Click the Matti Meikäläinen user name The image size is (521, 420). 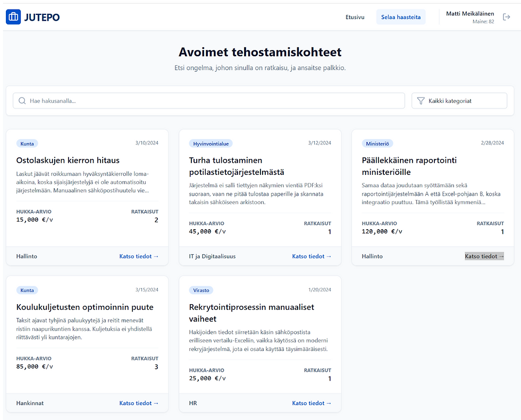[470, 13]
